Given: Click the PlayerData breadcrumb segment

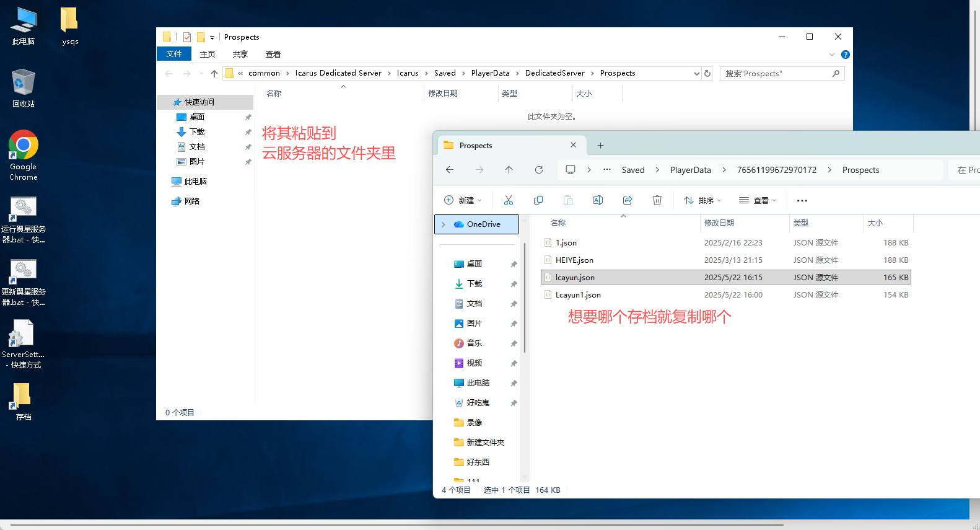Looking at the screenshot, I should (x=690, y=170).
